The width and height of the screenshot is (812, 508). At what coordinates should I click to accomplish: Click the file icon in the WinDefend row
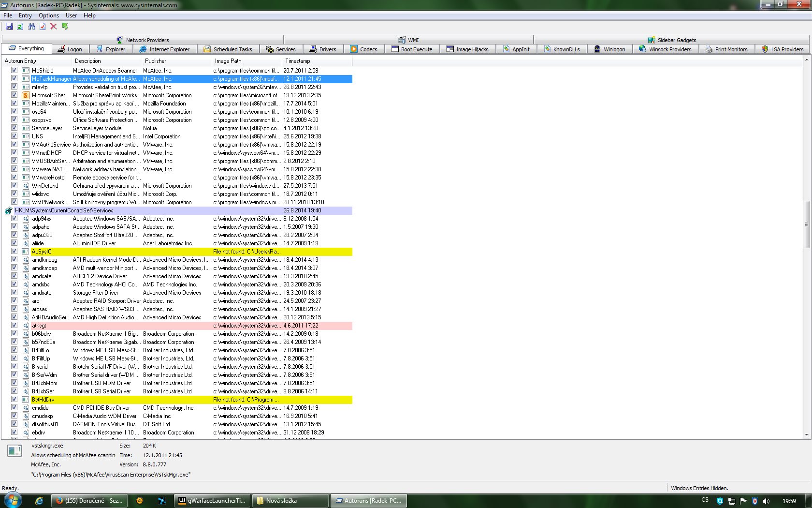click(x=26, y=186)
